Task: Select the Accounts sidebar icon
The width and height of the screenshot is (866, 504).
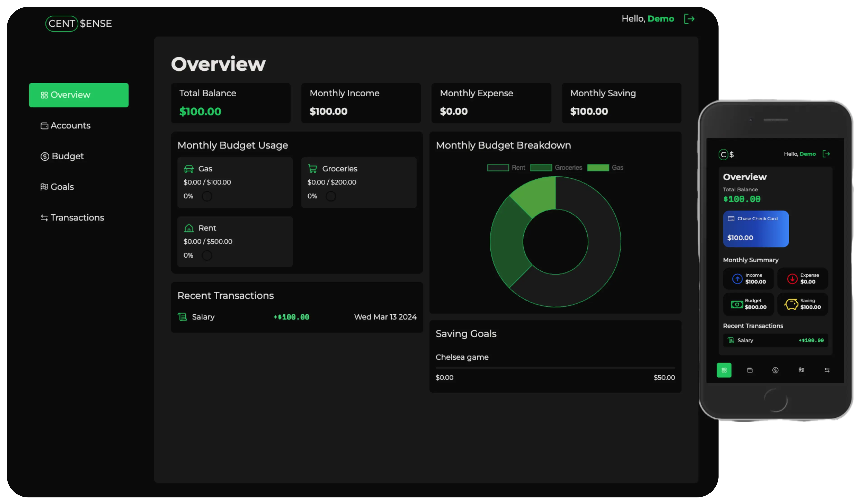Action: pos(44,126)
